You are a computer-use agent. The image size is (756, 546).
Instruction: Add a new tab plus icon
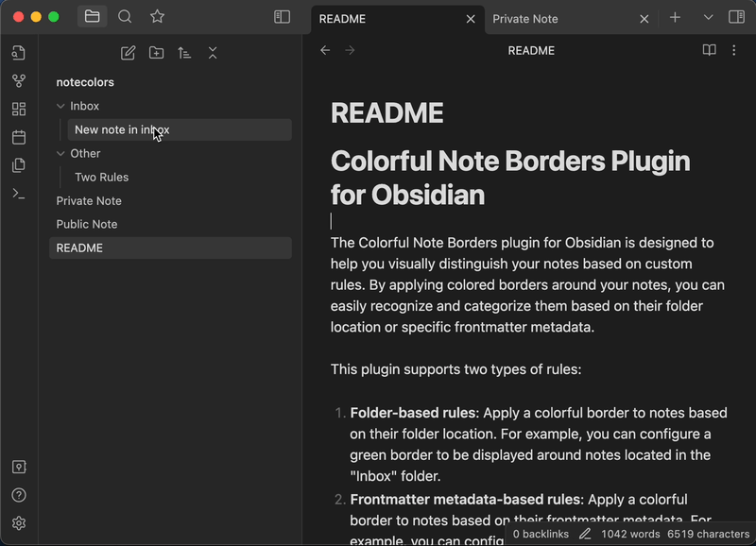[675, 17]
